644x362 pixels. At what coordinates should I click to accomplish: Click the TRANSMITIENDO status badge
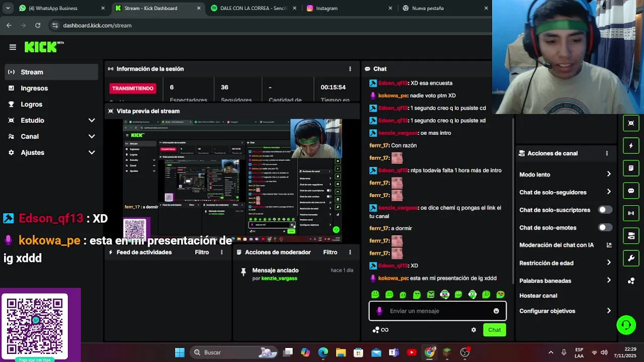133,88
